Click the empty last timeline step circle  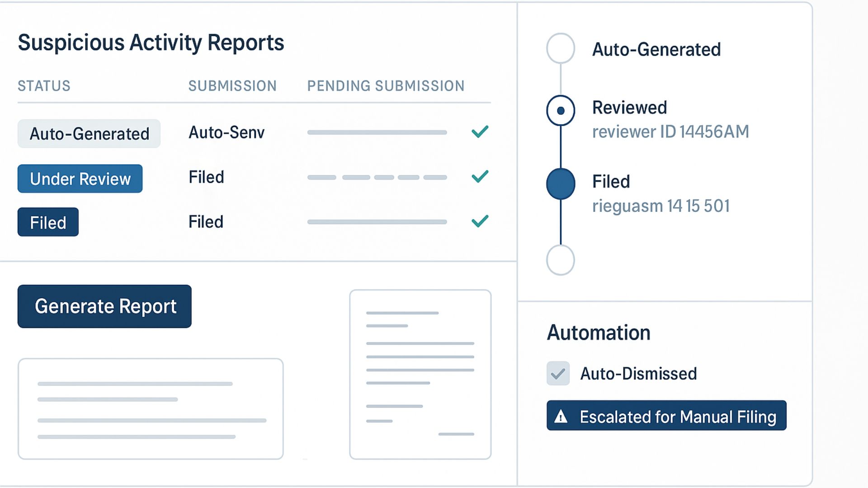pos(561,260)
